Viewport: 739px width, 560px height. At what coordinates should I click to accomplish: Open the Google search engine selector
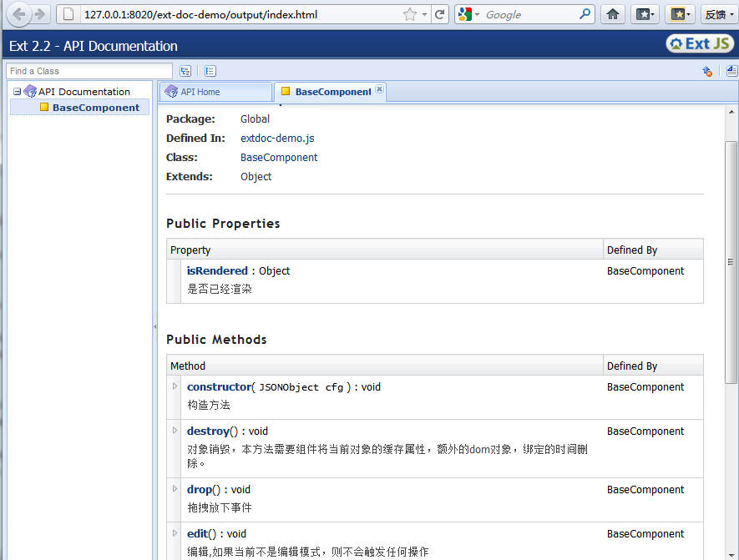(468, 14)
